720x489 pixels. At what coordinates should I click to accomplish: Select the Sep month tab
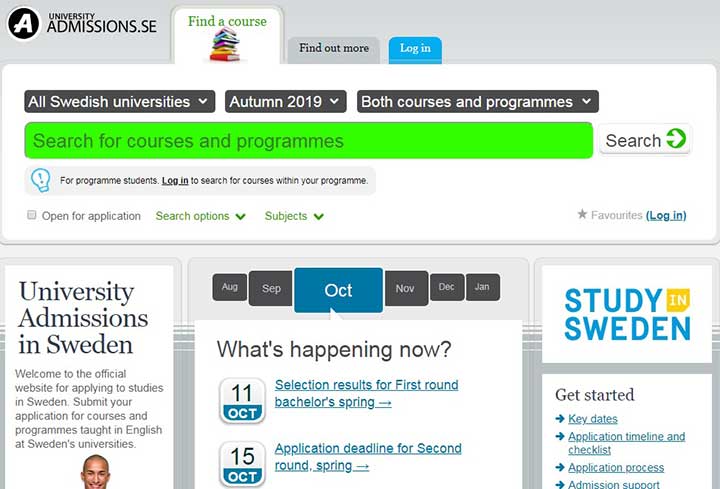(x=271, y=289)
